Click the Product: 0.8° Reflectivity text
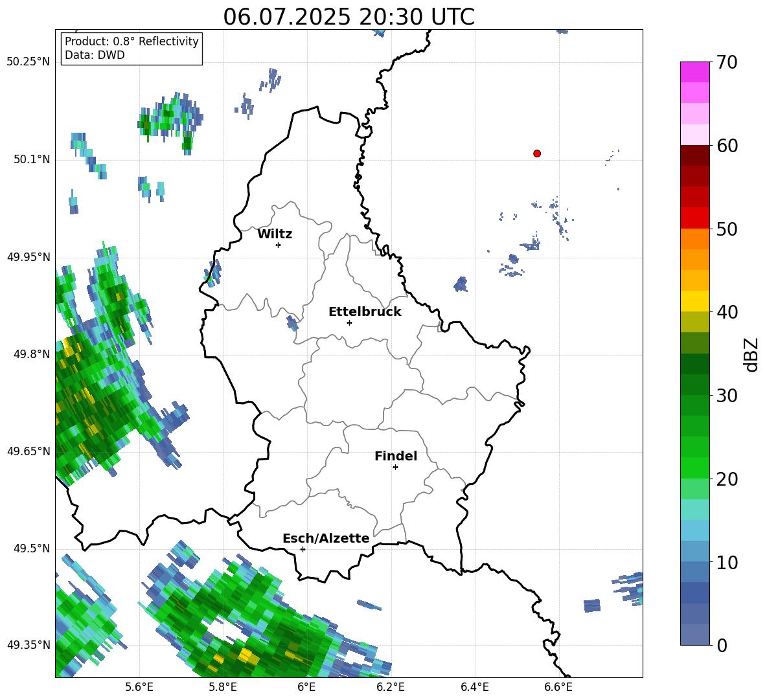Viewport: 767px width, 700px height. click(x=132, y=41)
